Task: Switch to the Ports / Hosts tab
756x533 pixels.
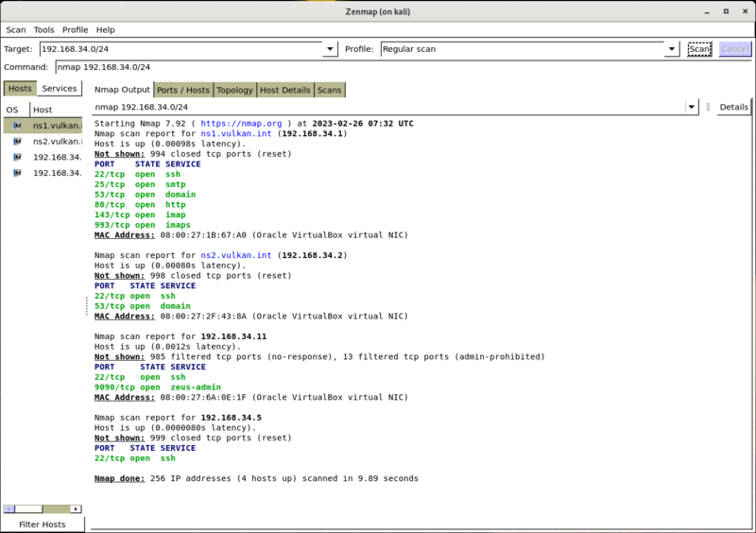Action: 182,90
